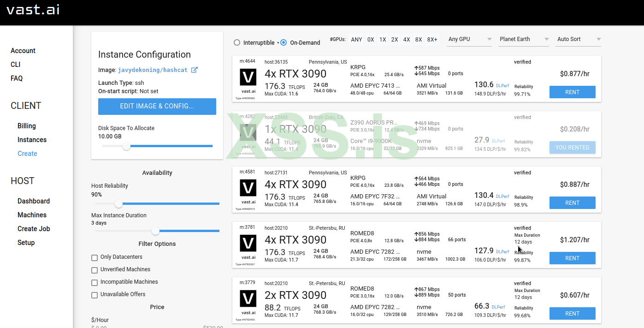Click DLPerf link next to 130.6
This screenshot has width=644, height=328.
tap(502, 86)
